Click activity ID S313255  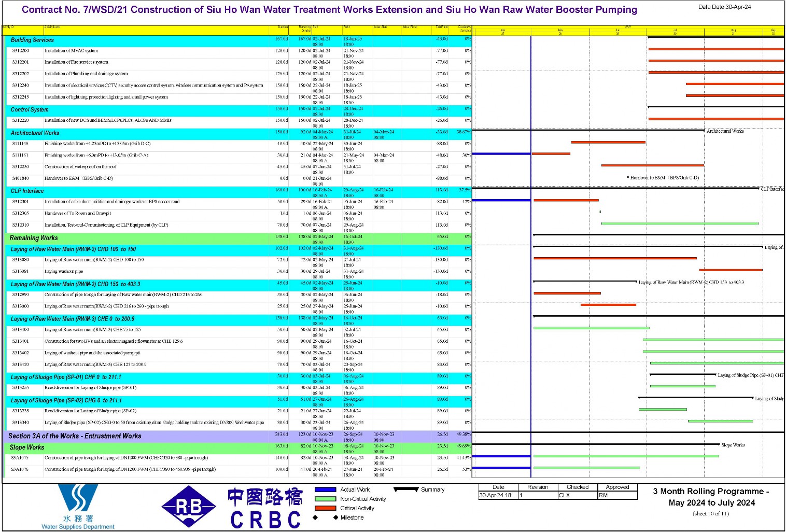pos(21,387)
